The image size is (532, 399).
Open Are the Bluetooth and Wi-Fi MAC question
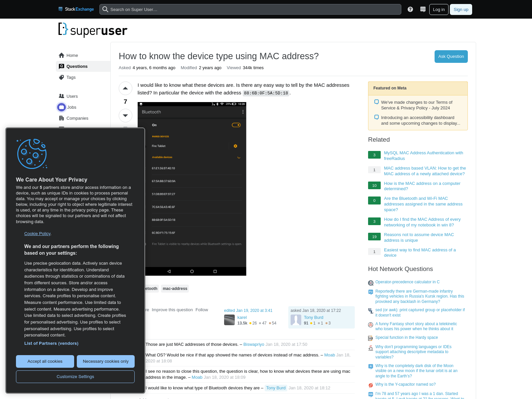click(x=423, y=204)
